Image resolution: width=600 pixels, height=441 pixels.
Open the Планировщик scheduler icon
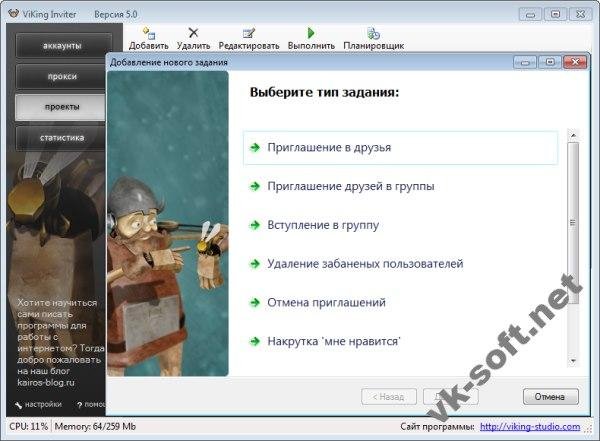coord(373,33)
